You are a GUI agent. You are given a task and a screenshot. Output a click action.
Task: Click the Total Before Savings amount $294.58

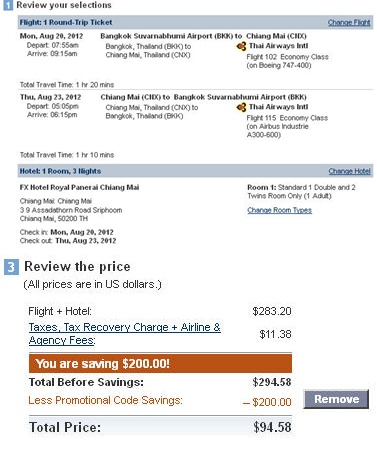pos(272,382)
